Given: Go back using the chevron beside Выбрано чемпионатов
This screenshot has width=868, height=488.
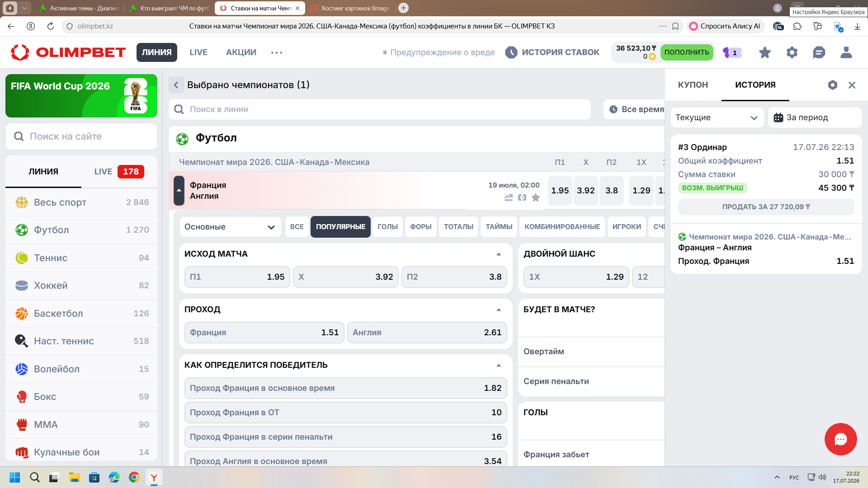Looking at the screenshot, I should click(176, 85).
